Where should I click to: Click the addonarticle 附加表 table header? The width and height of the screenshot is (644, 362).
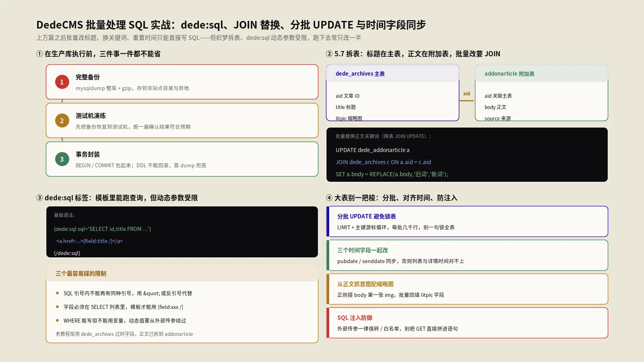[541, 74]
